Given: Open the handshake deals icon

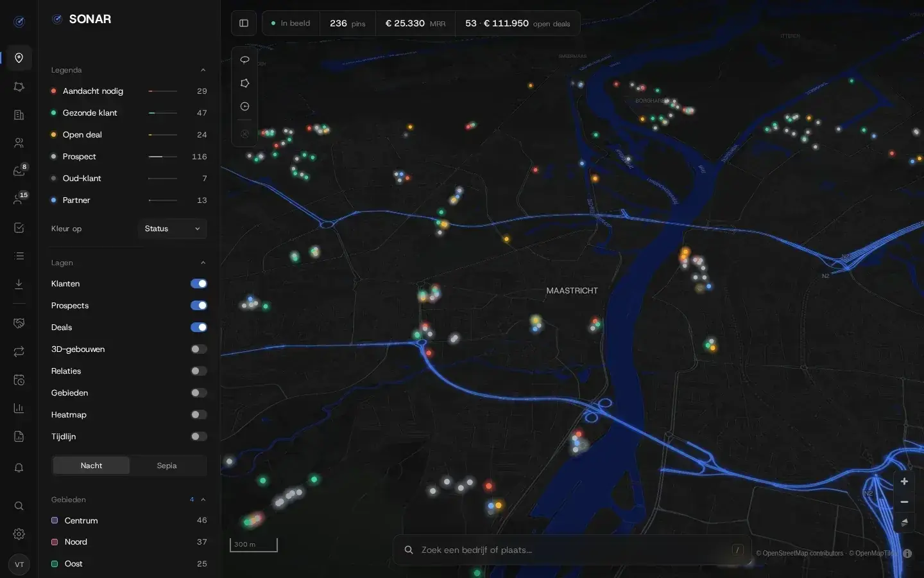Looking at the screenshot, I should pos(19,323).
